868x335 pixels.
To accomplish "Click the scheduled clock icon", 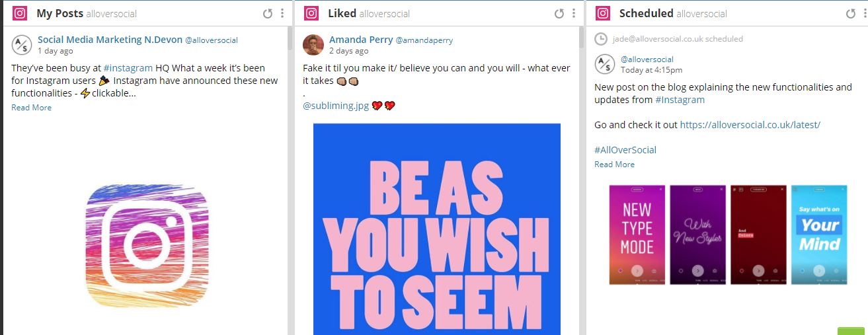I will pyautogui.click(x=601, y=39).
